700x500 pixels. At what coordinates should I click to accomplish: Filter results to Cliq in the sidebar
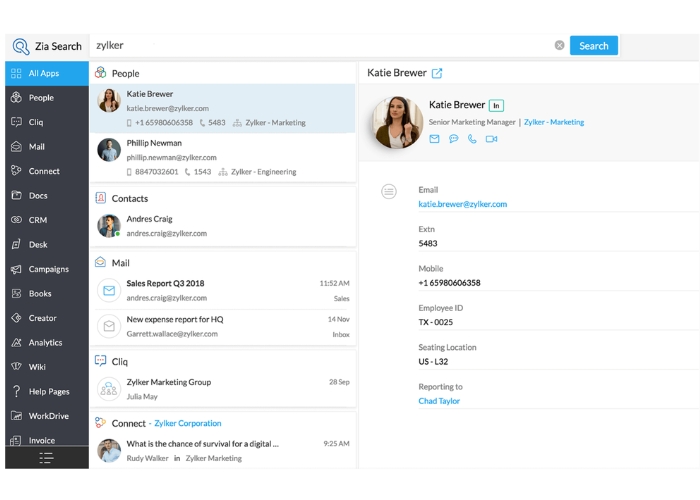click(x=47, y=122)
